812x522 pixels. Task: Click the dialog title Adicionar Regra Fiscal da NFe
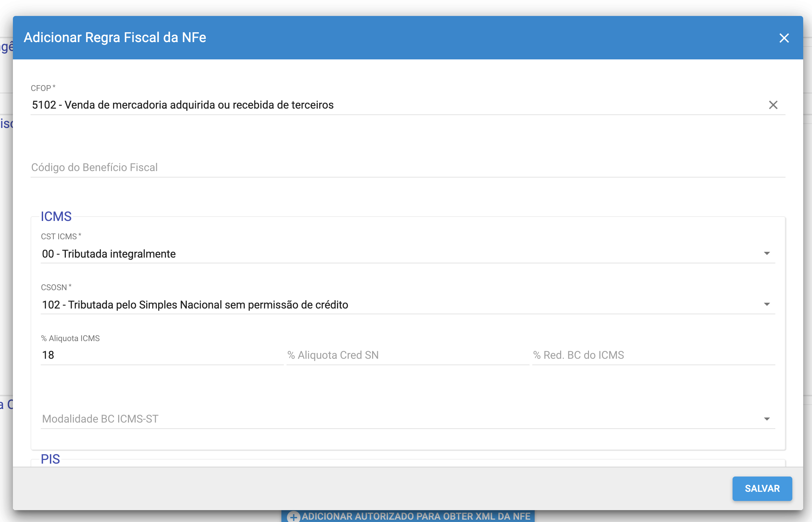(115, 37)
